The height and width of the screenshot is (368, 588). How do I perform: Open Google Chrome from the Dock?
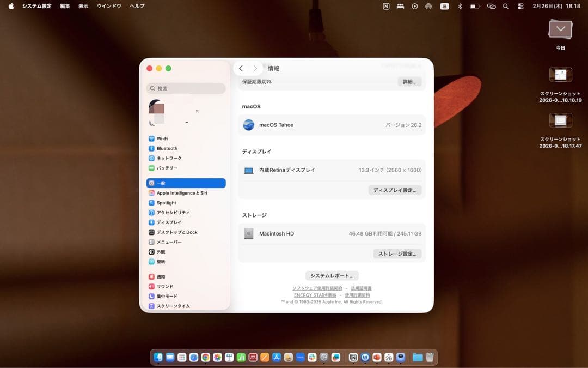click(205, 358)
